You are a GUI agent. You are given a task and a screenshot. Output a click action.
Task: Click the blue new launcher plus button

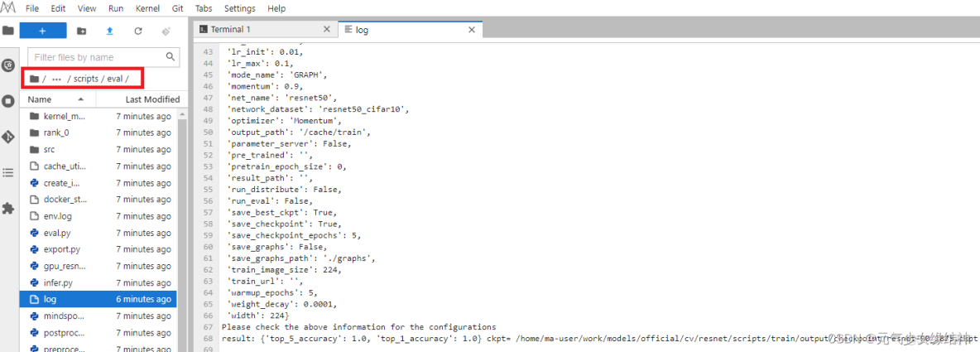tap(42, 31)
